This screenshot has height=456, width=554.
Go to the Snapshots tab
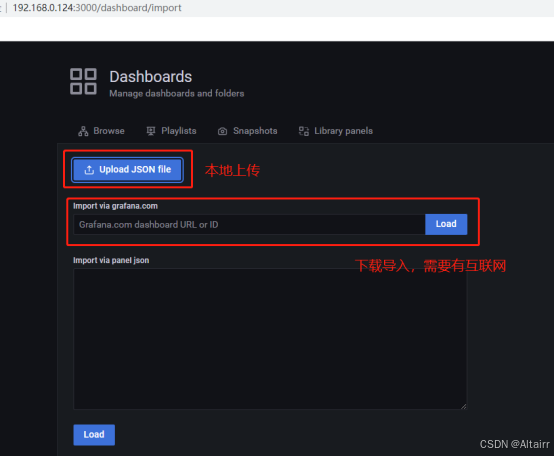click(x=247, y=131)
